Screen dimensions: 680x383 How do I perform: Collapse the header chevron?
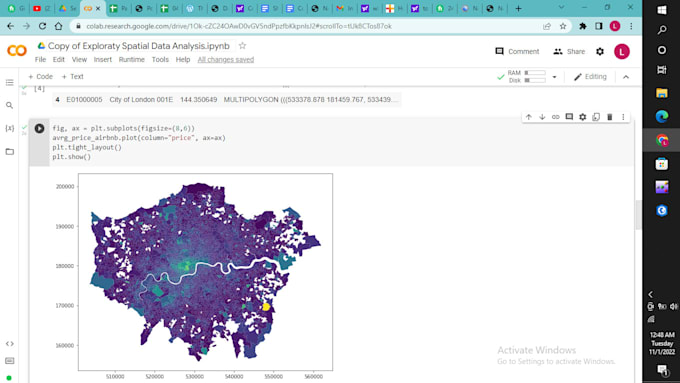(626, 77)
